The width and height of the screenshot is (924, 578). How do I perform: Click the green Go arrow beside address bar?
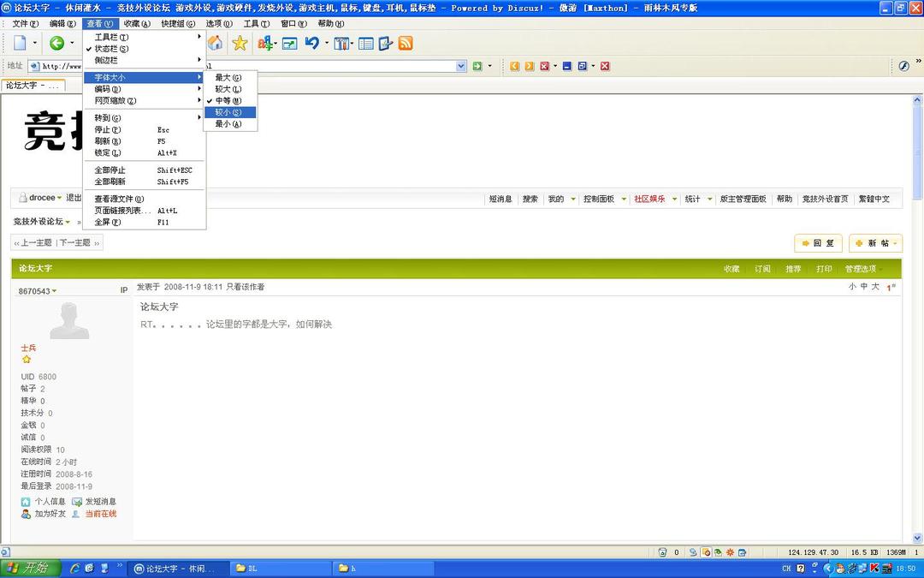[477, 66]
